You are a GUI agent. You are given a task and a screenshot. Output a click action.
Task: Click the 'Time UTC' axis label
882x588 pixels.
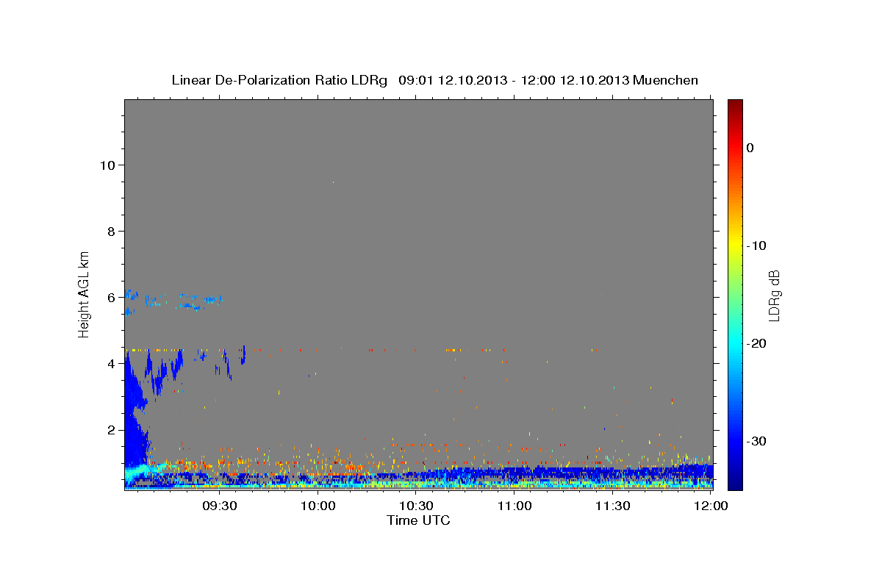pos(418,520)
